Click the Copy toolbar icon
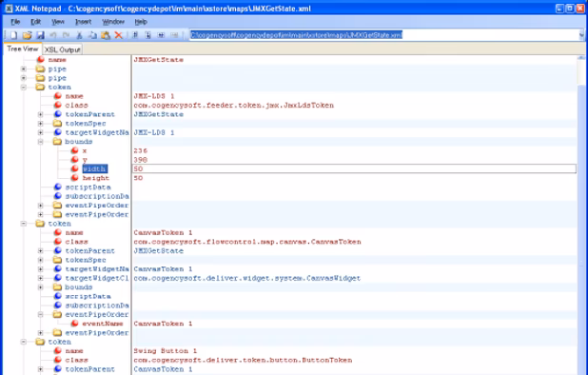Image resolution: width=588 pixels, height=375 pixels. [92, 35]
